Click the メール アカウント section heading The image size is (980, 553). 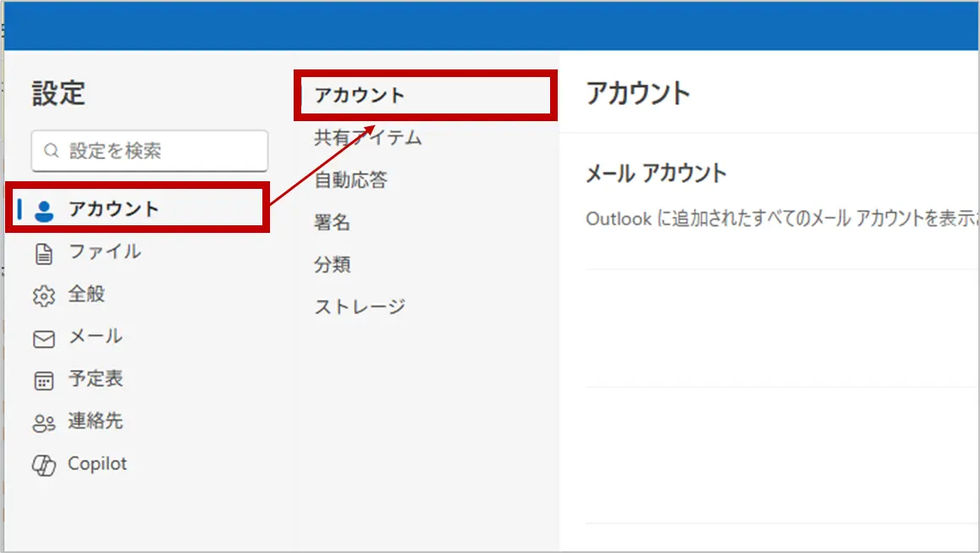coord(656,174)
